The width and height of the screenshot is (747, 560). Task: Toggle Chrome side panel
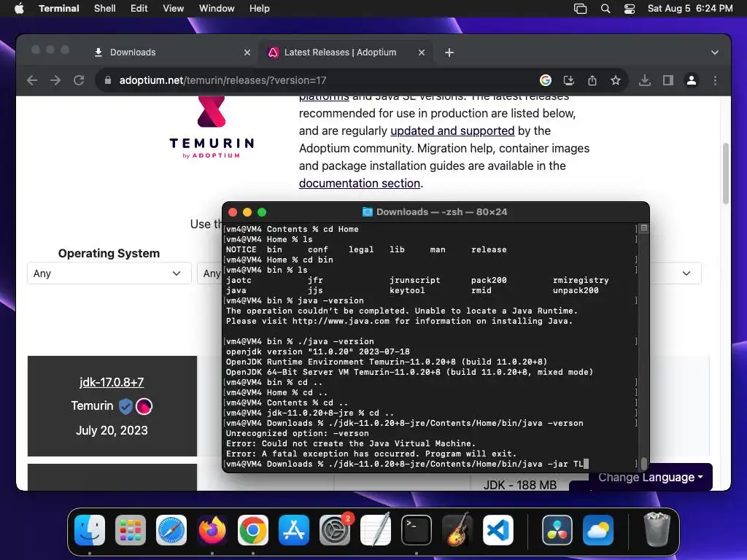(x=668, y=80)
